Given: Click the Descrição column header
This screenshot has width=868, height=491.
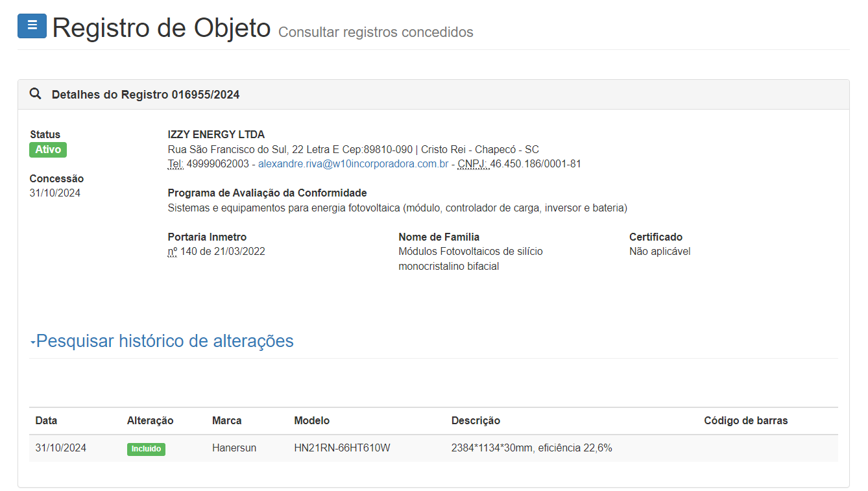Looking at the screenshot, I should click(x=476, y=420).
